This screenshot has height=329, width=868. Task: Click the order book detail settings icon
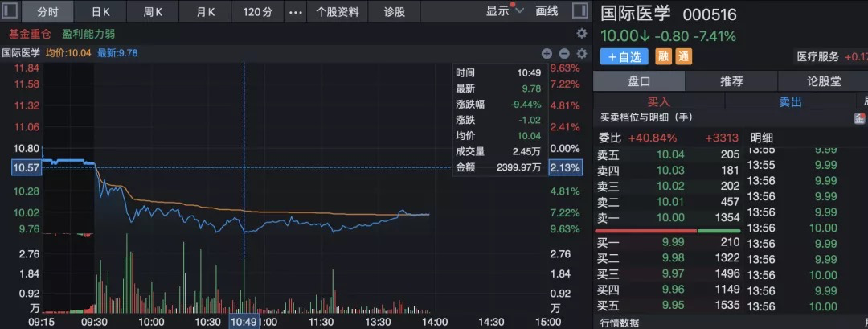point(859,117)
